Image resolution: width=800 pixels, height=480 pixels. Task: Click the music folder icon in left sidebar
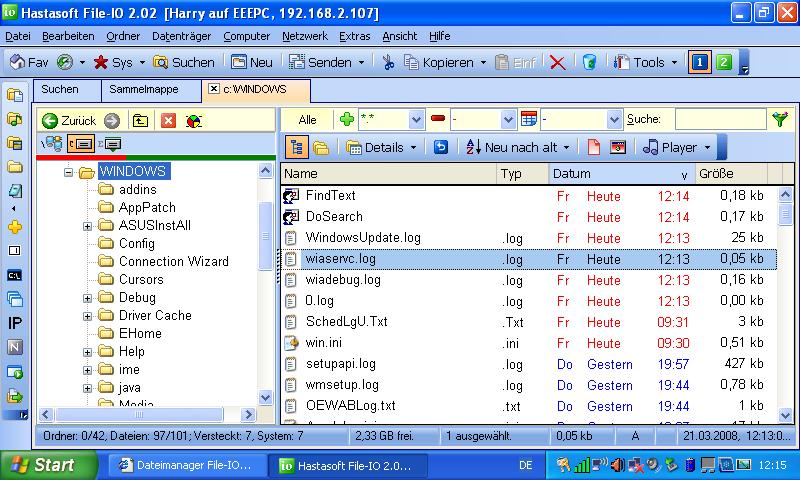(x=15, y=119)
